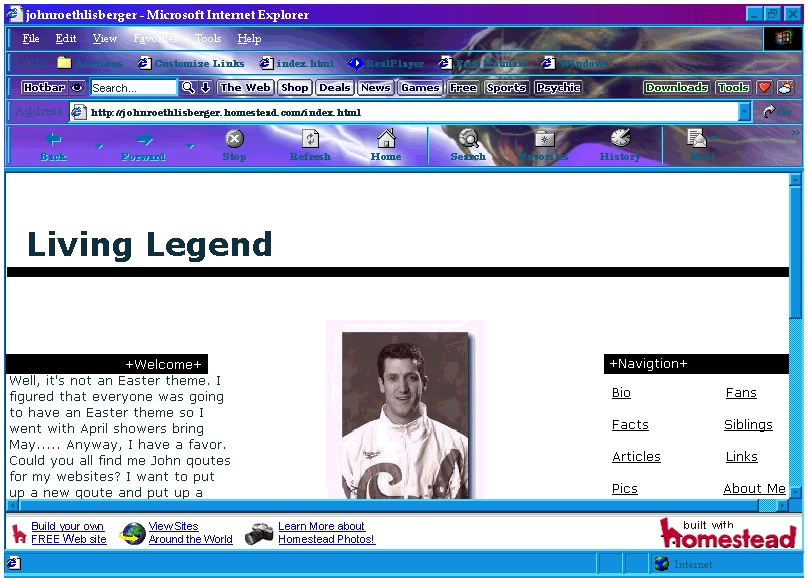Open the About Me link
This screenshot has height=578, width=808.
(754, 488)
